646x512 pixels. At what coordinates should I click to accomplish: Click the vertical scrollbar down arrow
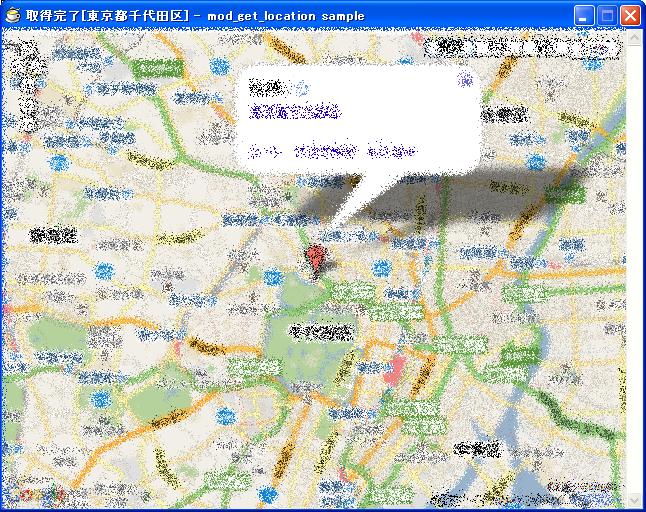(633, 499)
